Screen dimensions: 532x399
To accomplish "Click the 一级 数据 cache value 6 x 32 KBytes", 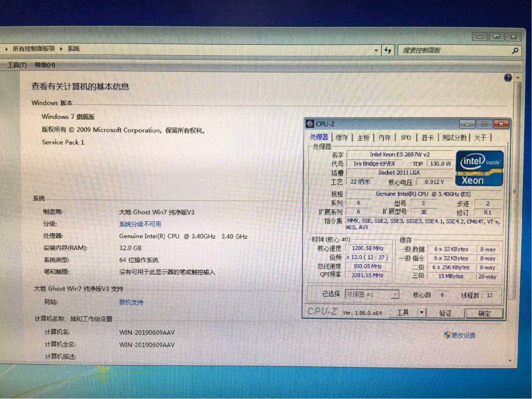I will tap(451, 249).
